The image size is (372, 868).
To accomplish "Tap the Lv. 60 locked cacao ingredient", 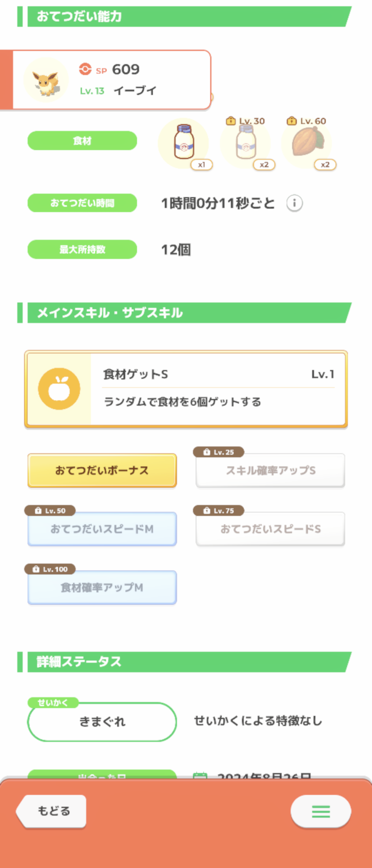I will click(307, 142).
